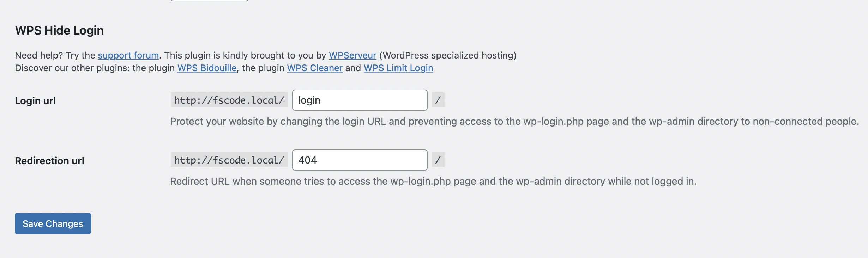Select the fscode.local prefix beside 404 field

point(229,160)
